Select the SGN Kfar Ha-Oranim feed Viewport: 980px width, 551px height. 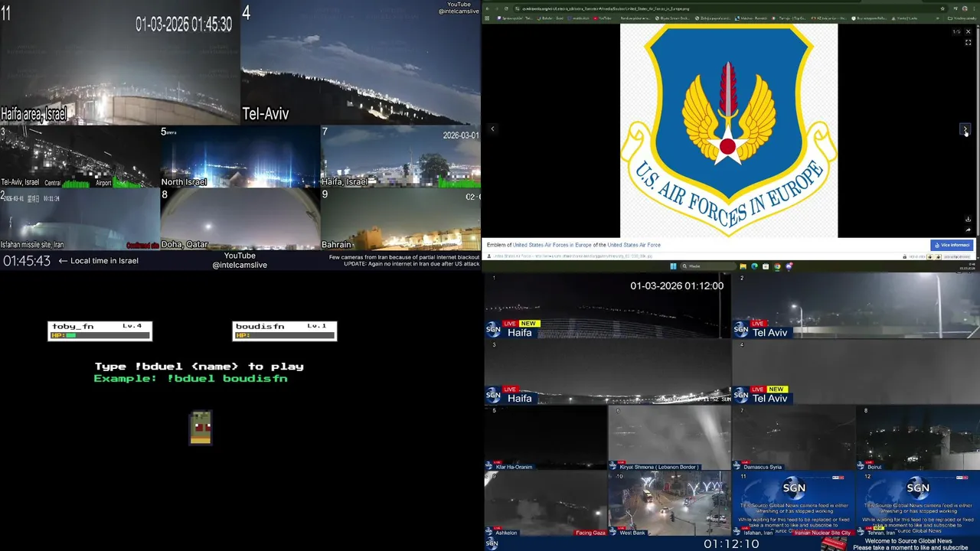tap(545, 438)
